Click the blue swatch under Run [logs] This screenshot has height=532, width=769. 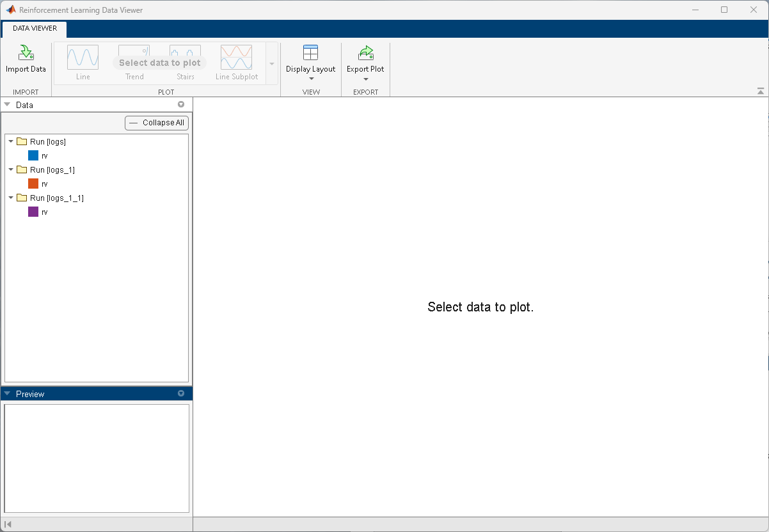[33, 155]
